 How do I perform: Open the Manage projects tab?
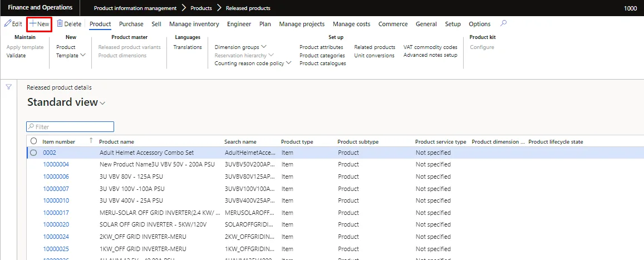302,24
